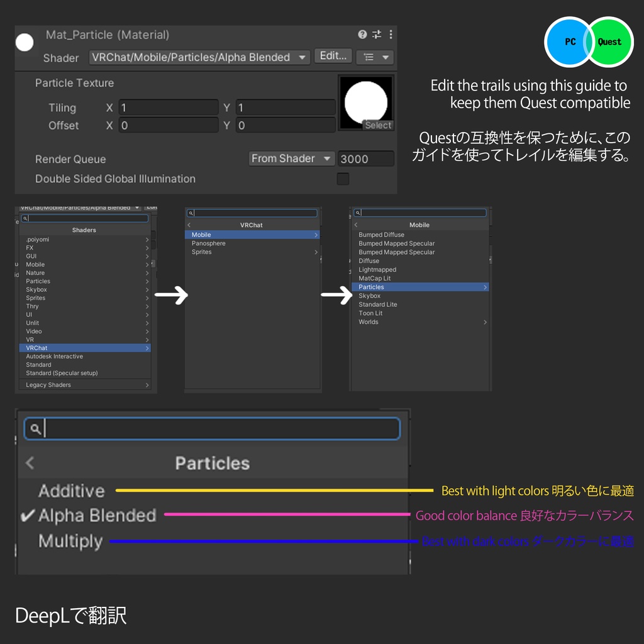Enable Double Sided Global Illumination
Screen dimensions: 644x644
(x=343, y=179)
